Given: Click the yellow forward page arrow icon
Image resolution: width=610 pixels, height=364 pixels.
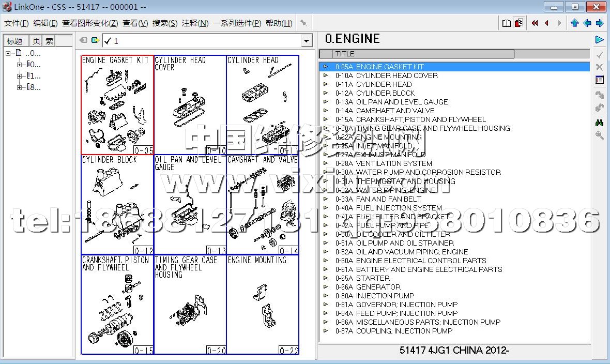Looking at the screenshot, I should click(x=95, y=40).
